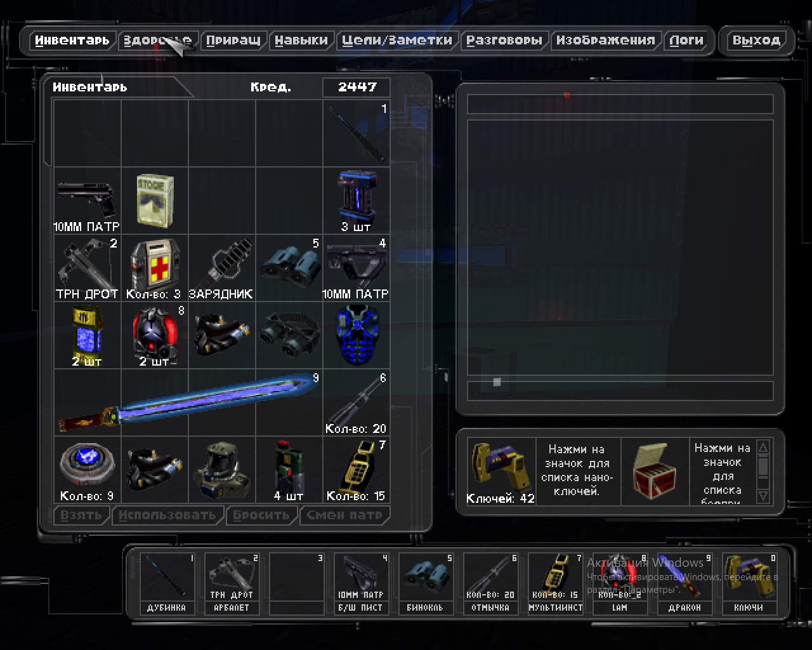
Task: Open the nanokey list via key ring icon
Action: (x=501, y=472)
